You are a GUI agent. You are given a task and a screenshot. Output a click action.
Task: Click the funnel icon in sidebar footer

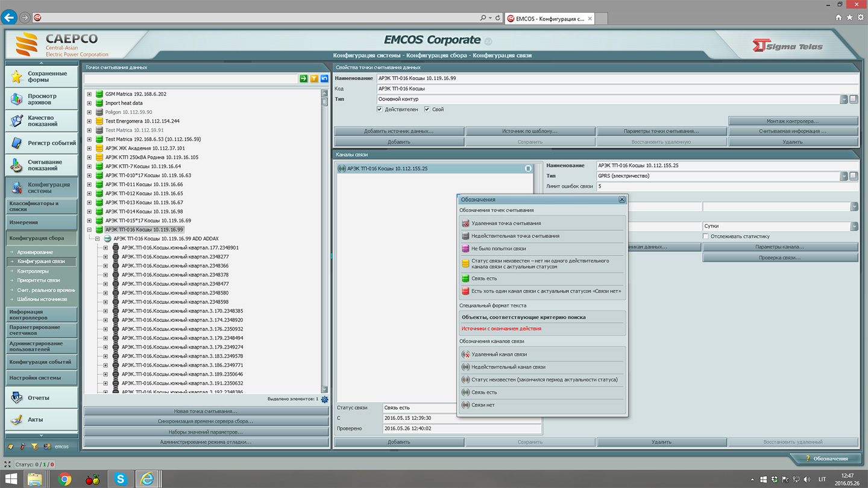click(34, 446)
